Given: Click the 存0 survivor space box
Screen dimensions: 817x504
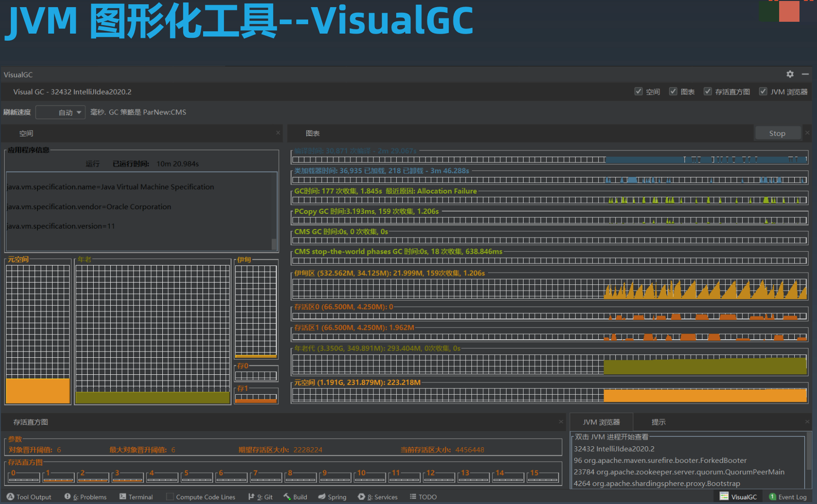Looking at the screenshot, I should pos(256,376).
